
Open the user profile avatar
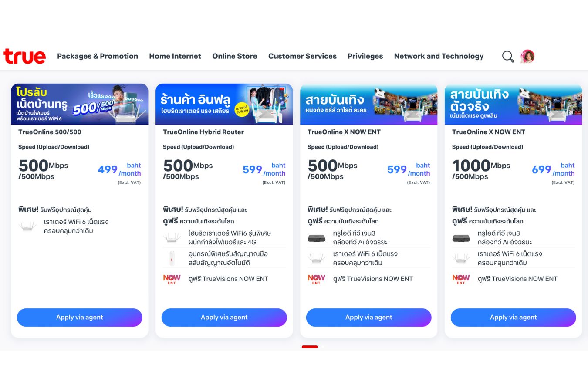click(527, 56)
